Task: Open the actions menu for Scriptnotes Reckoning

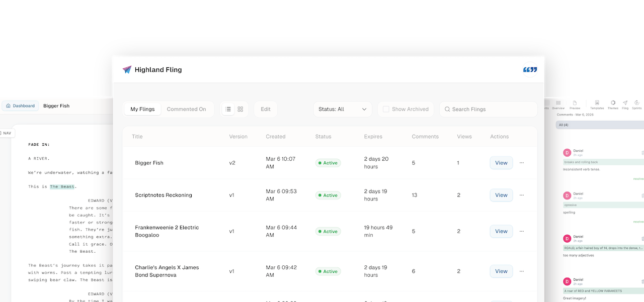Action: tap(522, 195)
